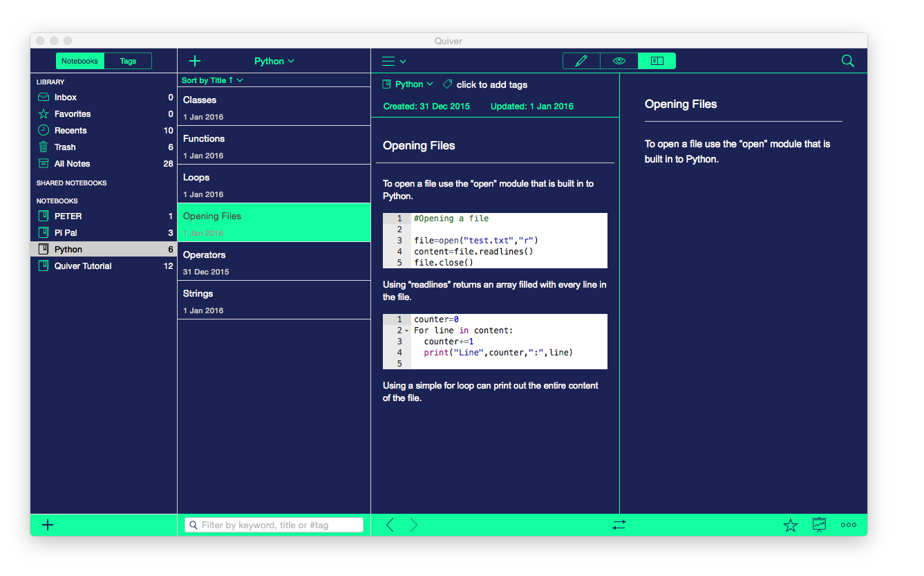Click the first code cell with file=open

pyautogui.click(x=495, y=241)
